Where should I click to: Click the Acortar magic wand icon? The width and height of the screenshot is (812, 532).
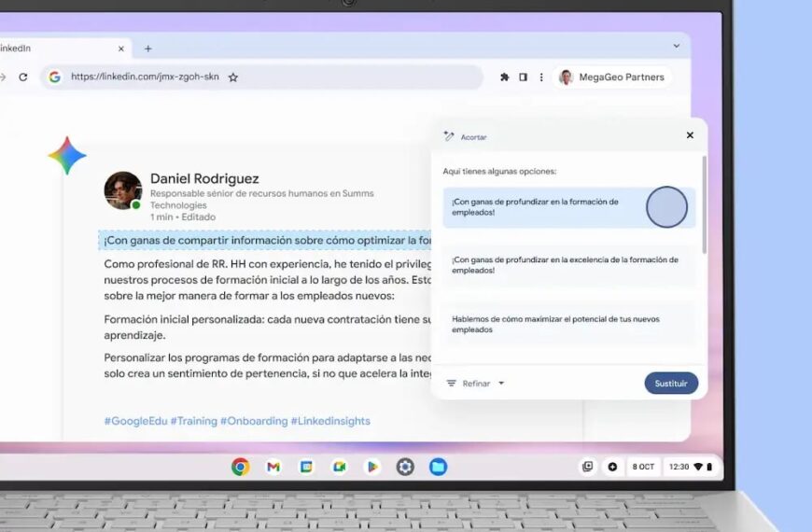tap(448, 136)
